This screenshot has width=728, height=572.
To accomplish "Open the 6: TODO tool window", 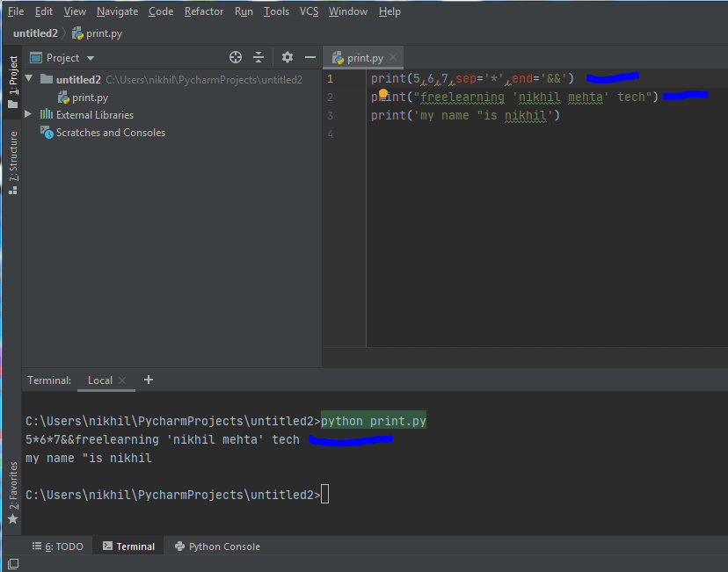I will tap(58, 546).
